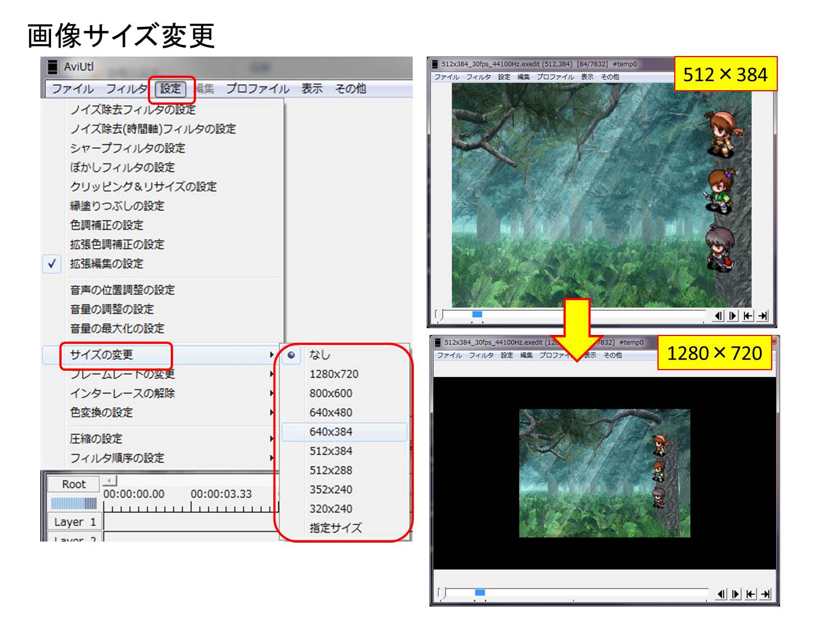Click the timeline scroll left arrow near Root
The height and width of the screenshot is (630, 840).
[x=110, y=480]
